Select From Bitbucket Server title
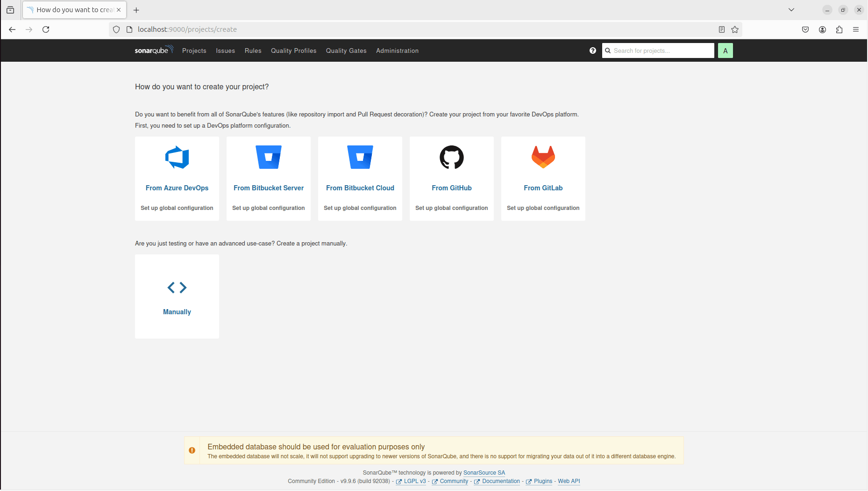 point(269,188)
